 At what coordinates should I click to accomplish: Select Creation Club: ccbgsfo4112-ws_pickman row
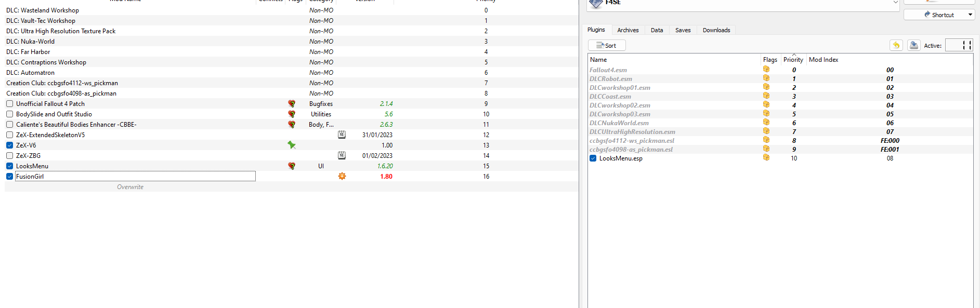point(291,83)
